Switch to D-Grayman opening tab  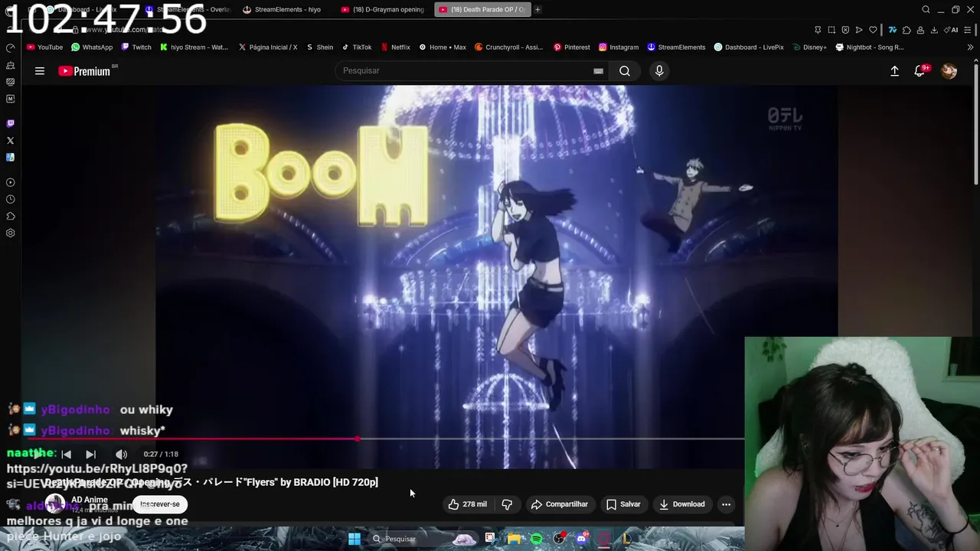383,9
